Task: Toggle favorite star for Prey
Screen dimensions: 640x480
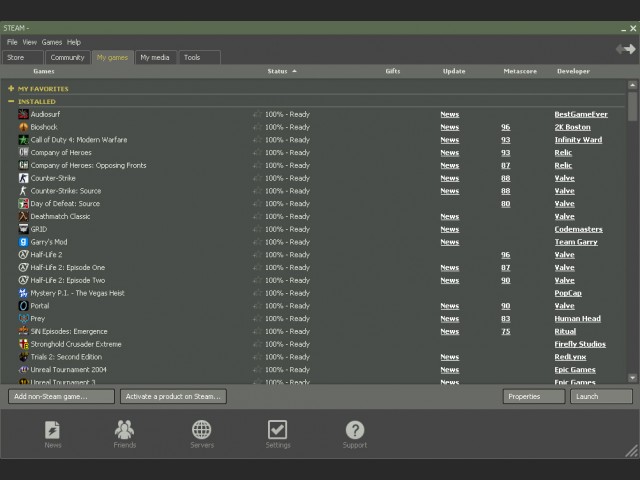Action: [x=257, y=318]
